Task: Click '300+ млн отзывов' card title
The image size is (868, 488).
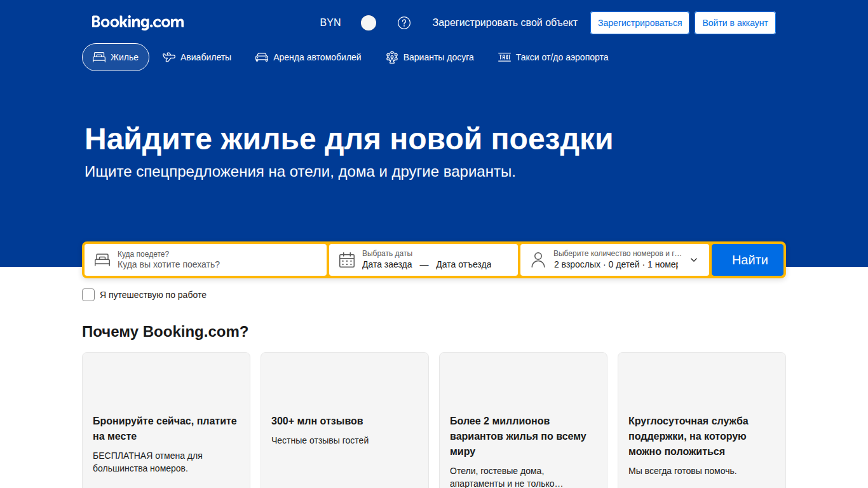Action: 317,421
